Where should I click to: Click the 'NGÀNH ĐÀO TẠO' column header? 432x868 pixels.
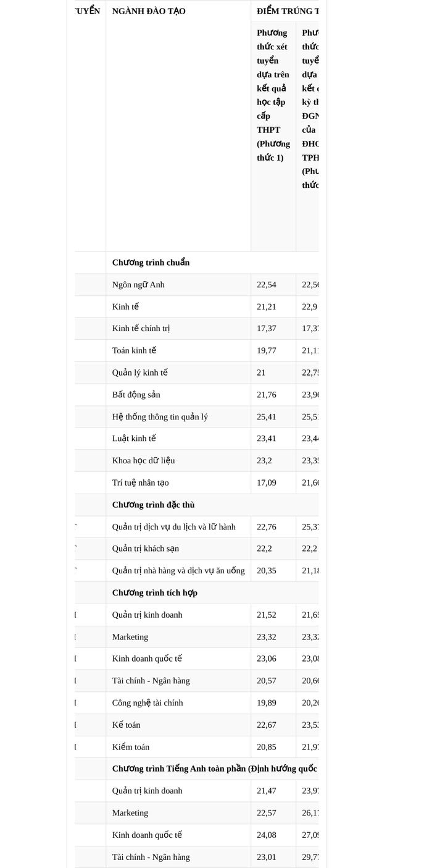tap(149, 11)
